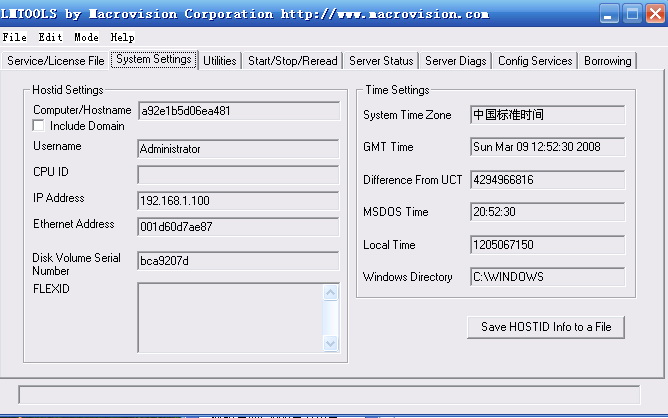The width and height of the screenshot is (668, 418).
Task: Click Save HOSTID Info to a File
Action: 546,327
